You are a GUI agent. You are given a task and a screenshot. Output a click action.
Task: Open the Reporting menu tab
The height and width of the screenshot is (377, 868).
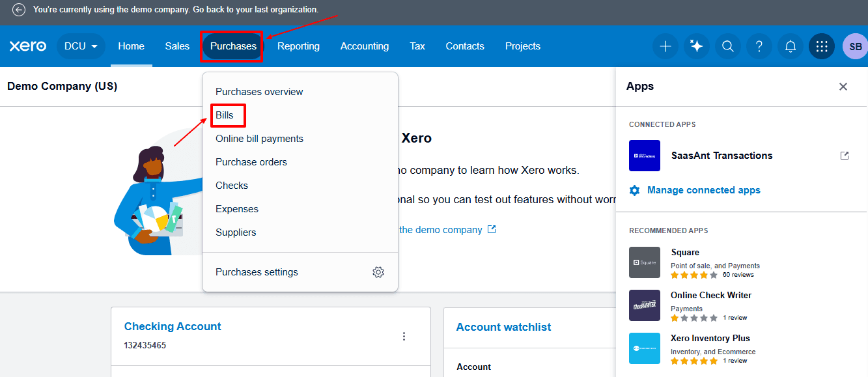pyautogui.click(x=298, y=46)
